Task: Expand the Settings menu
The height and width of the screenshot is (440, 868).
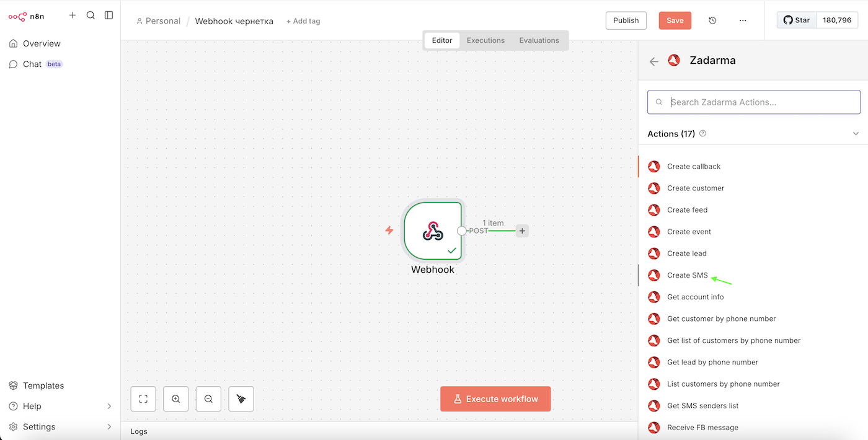Action: [x=60, y=426]
